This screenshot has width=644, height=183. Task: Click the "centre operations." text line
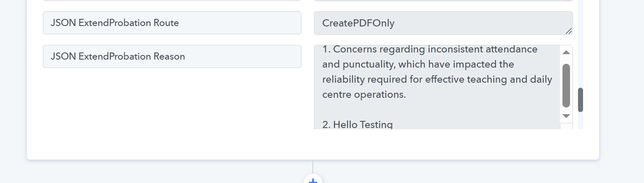(x=364, y=94)
